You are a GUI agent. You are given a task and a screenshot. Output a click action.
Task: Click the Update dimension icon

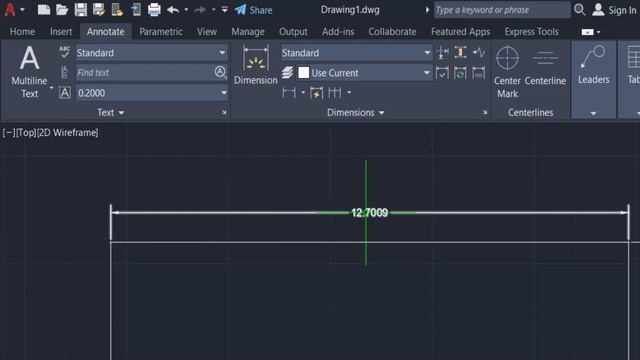(460, 73)
